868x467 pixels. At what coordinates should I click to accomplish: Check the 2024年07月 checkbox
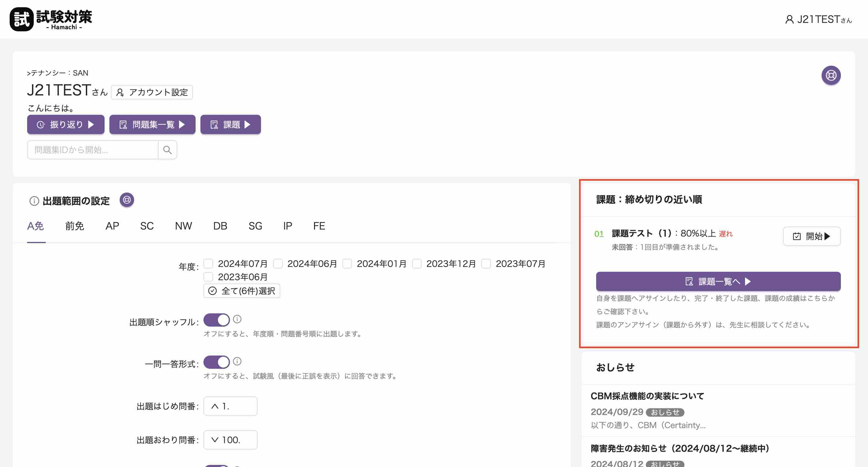208,264
